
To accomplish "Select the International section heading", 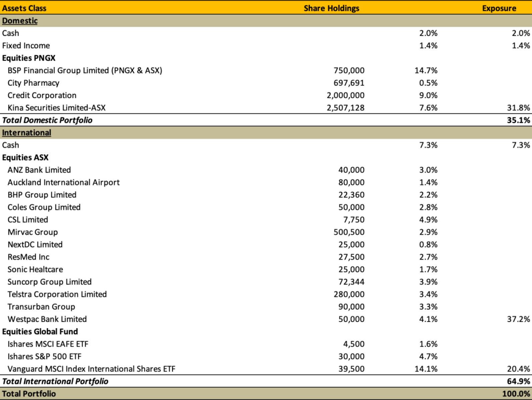I will (27, 133).
